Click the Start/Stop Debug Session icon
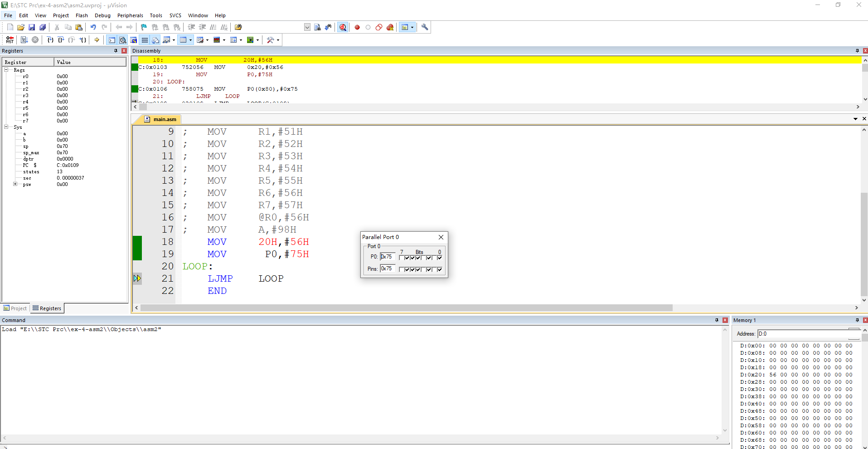This screenshot has height=449, width=868. click(x=343, y=27)
